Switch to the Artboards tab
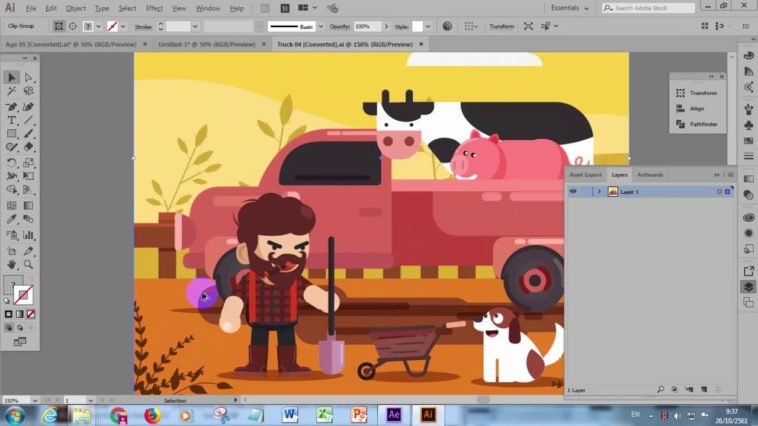Screen dimensions: 758x426 [650, 175]
